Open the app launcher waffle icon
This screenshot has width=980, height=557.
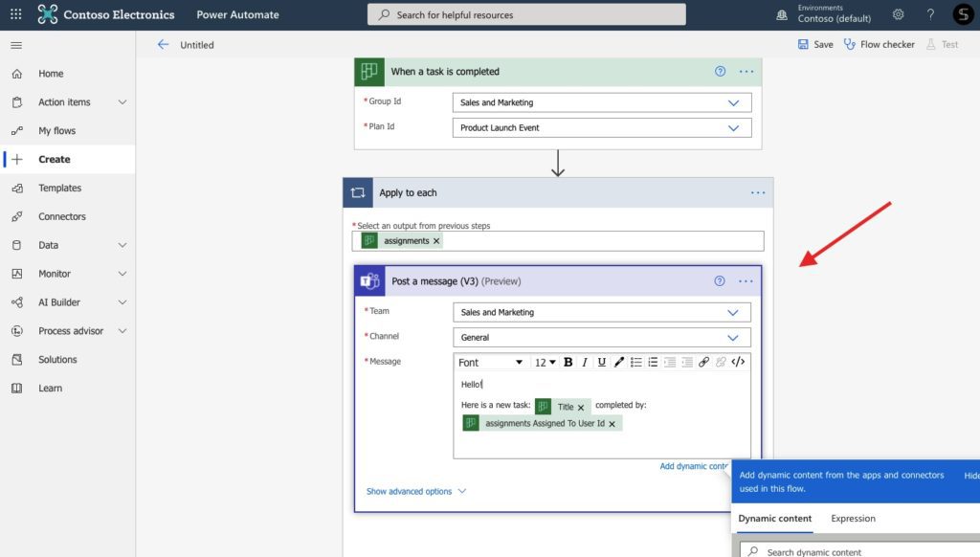pos(16,13)
